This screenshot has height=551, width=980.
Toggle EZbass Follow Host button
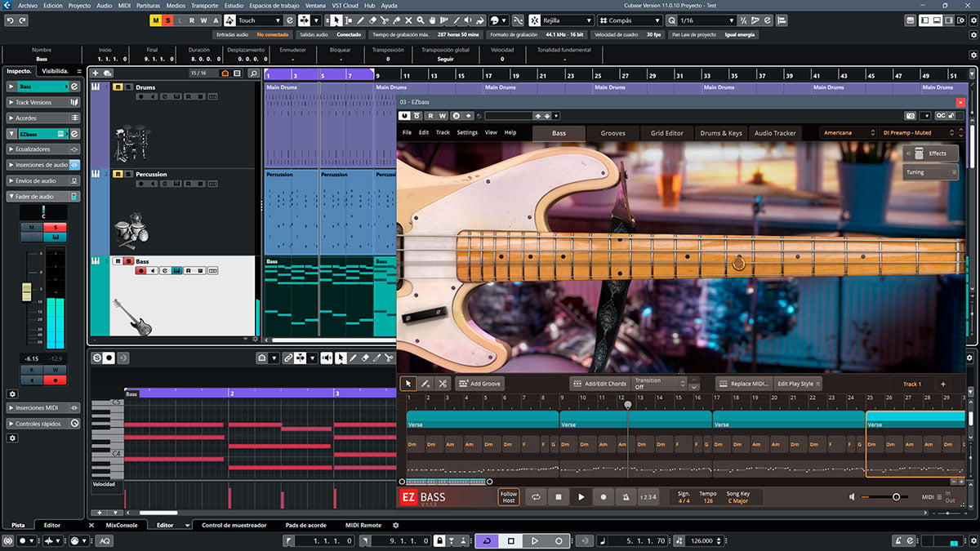tap(509, 497)
